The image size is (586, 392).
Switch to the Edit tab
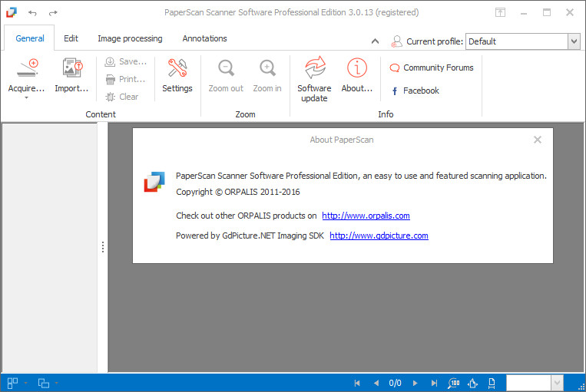point(71,38)
